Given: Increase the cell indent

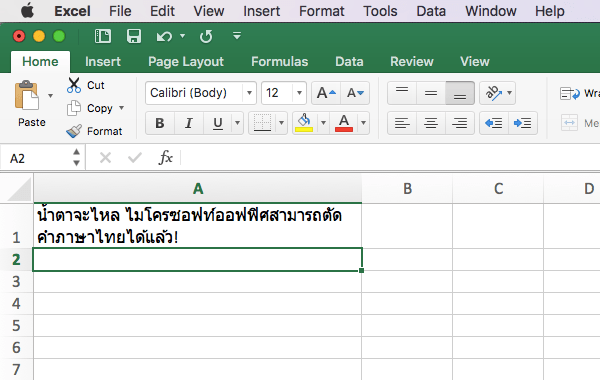Looking at the screenshot, I should [523, 123].
